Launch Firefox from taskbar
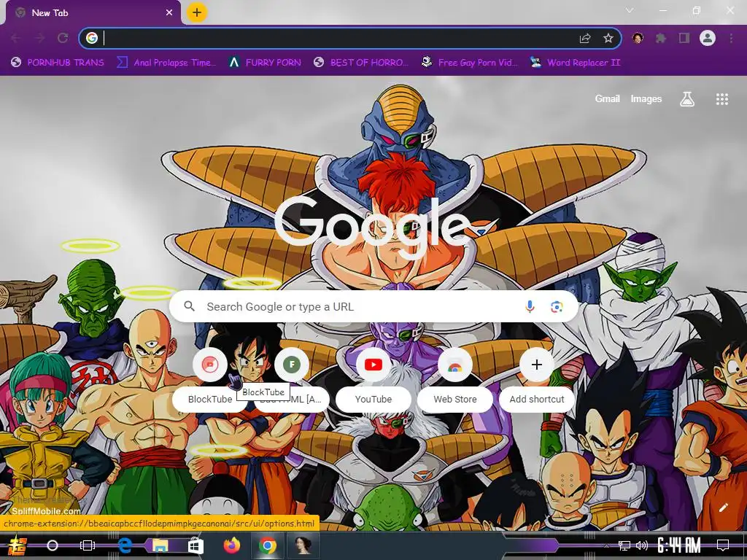The height and width of the screenshot is (560, 747). click(x=231, y=545)
